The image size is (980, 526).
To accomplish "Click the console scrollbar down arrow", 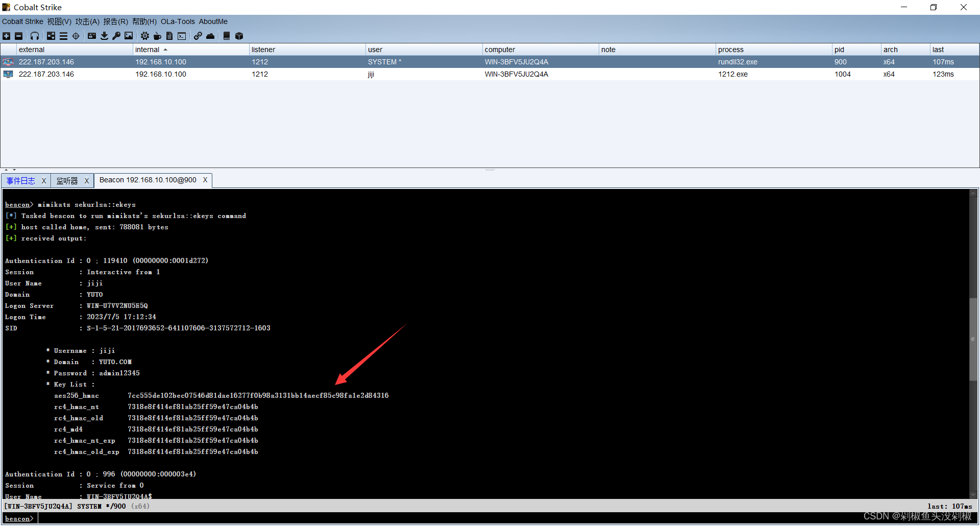I will [x=973, y=495].
